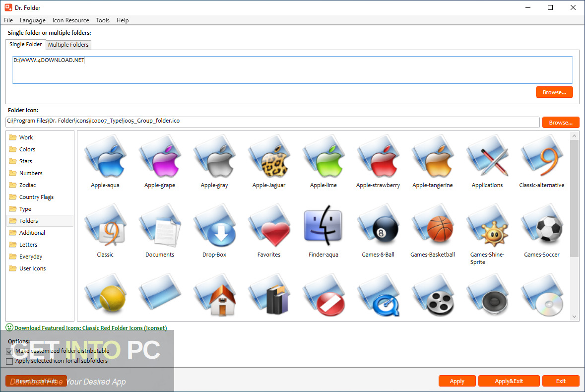Image resolution: width=585 pixels, height=392 pixels.
Task: Open the Stars icon category
Action: [x=40, y=161]
